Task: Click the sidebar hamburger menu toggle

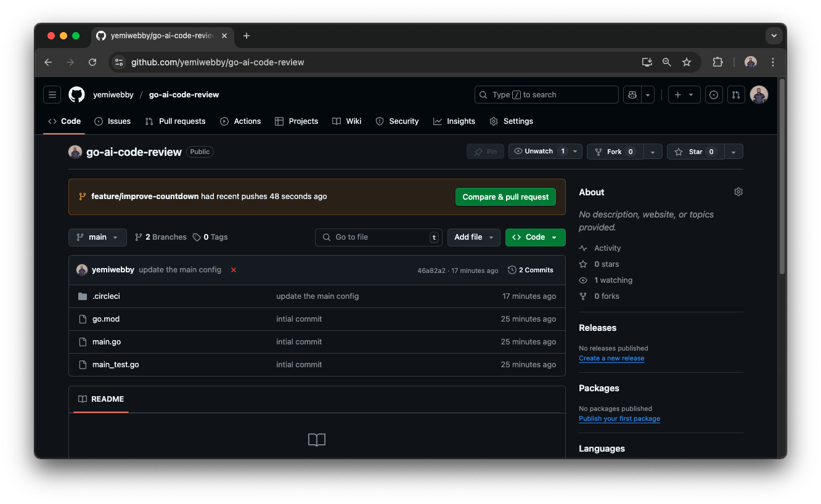Action: [x=52, y=94]
